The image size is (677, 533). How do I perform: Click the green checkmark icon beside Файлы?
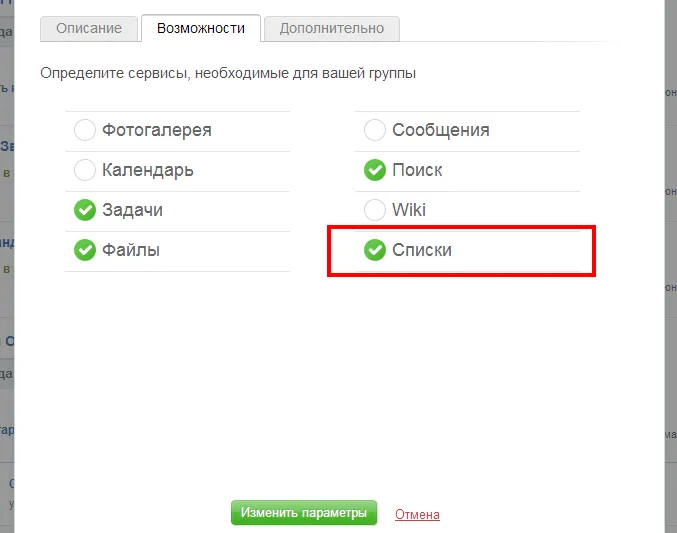point(85,250)
